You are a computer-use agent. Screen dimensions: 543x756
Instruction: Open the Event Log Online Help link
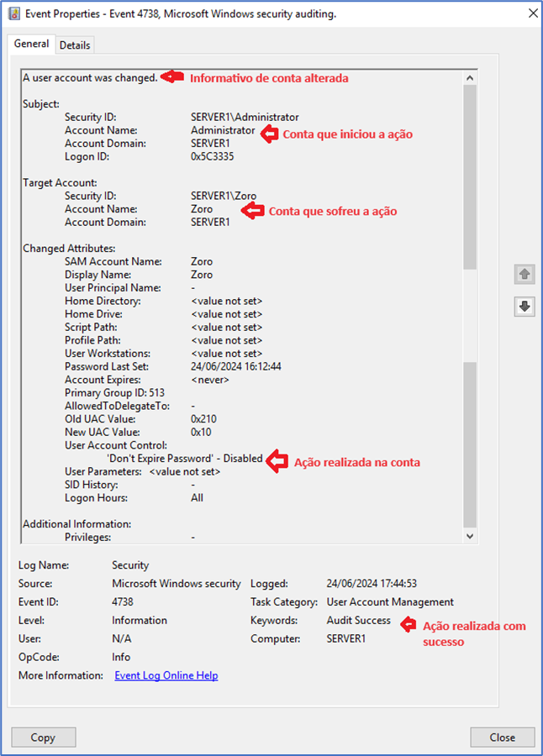coord(166,675)
